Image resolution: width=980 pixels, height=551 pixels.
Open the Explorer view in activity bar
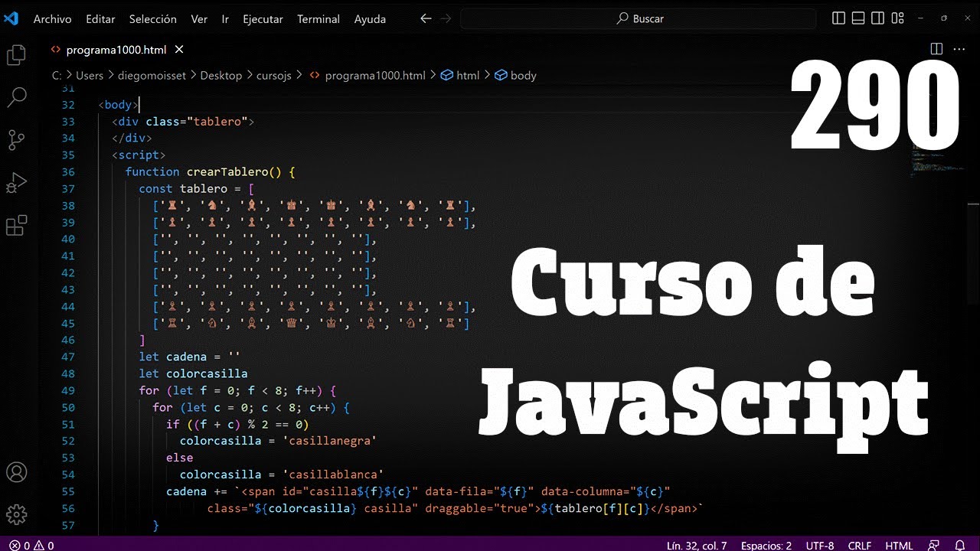[x=16, y=55]
